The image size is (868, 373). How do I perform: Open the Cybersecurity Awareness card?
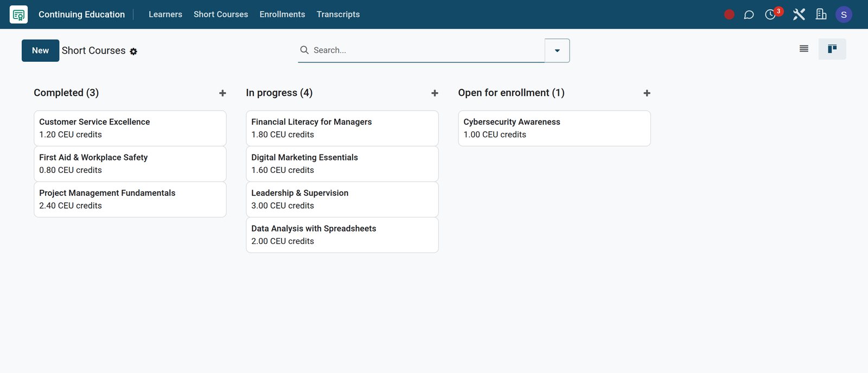(554, 128)
